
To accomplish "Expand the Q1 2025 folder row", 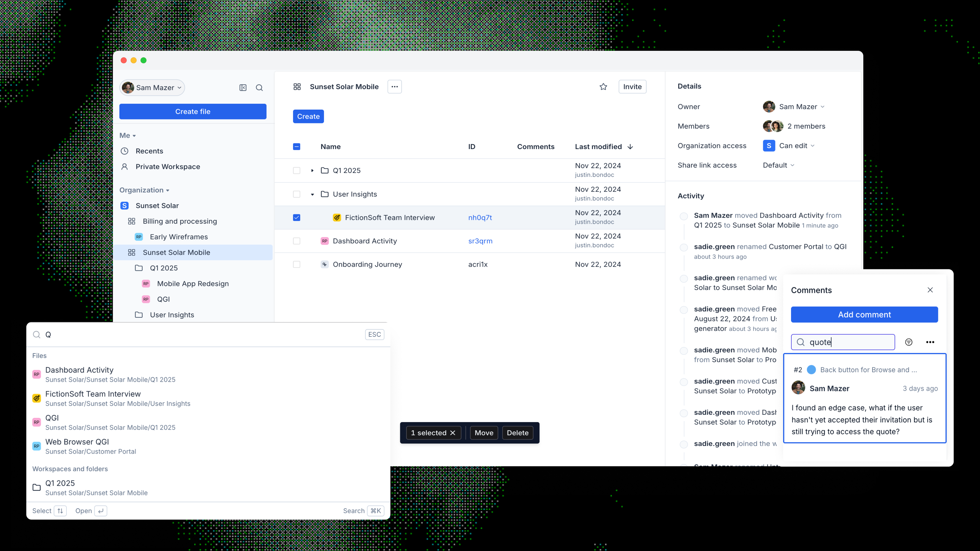I will (312, 171).
